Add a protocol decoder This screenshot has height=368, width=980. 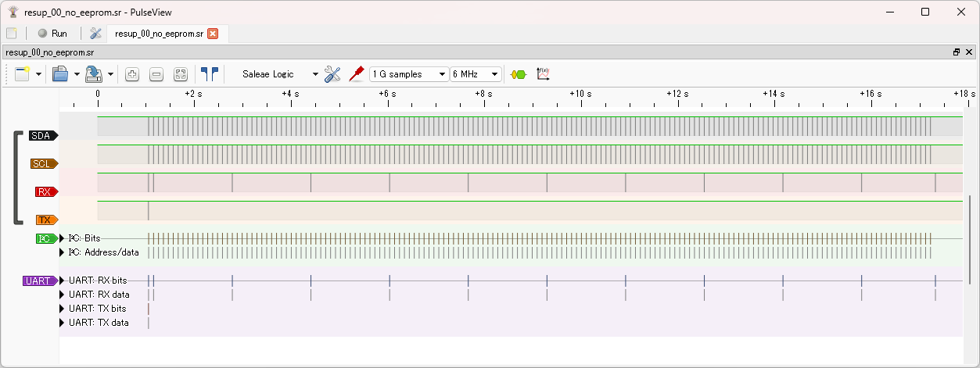click(519, 74)
